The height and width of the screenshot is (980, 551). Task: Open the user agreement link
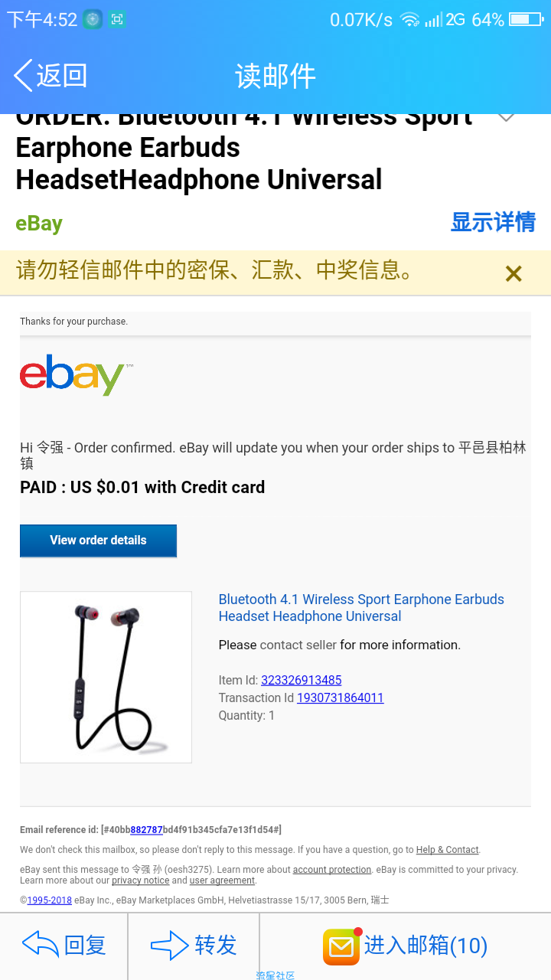pyautogui.click(x=222, y=880)
